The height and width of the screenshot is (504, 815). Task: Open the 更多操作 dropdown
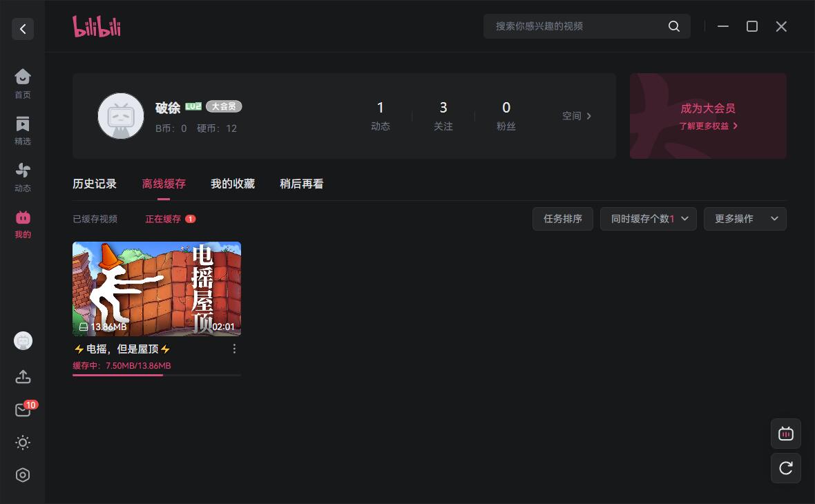click(x=745, y=219)
